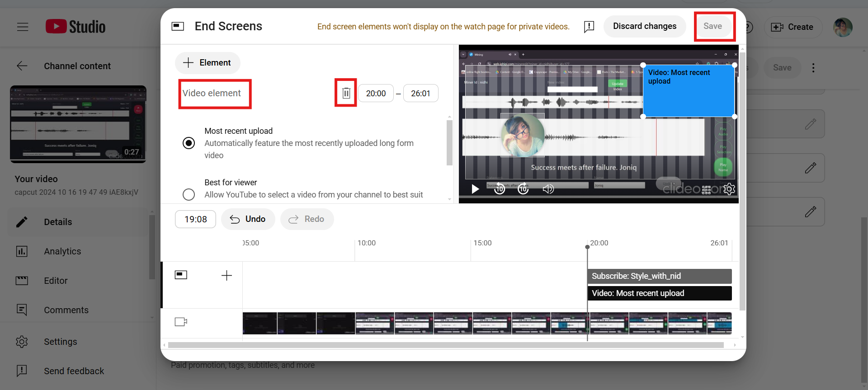Open the hamburger navigation menu

[x=23, y=27]
